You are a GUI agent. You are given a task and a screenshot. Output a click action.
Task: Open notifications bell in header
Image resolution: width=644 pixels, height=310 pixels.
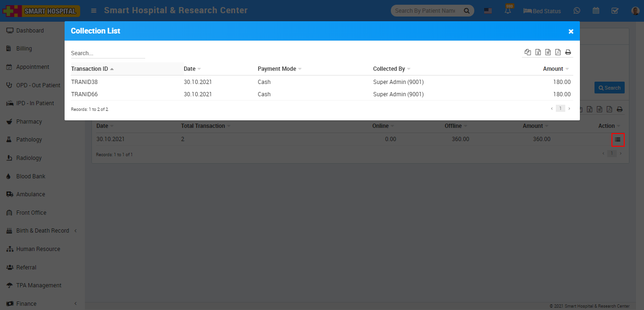(508, 11)
